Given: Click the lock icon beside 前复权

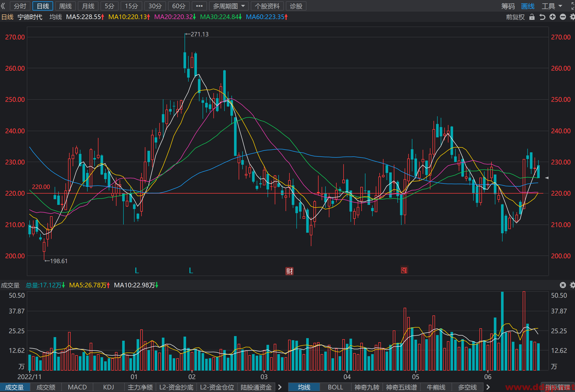Looking at the screenshot, I should [x=532, y=17].
